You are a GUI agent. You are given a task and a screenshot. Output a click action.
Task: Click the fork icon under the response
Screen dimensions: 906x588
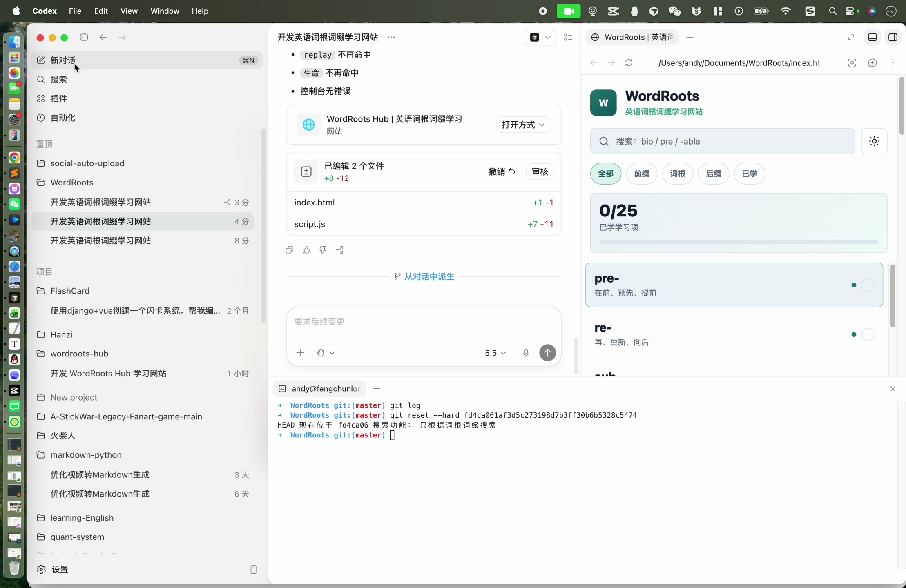click(340, 250)
